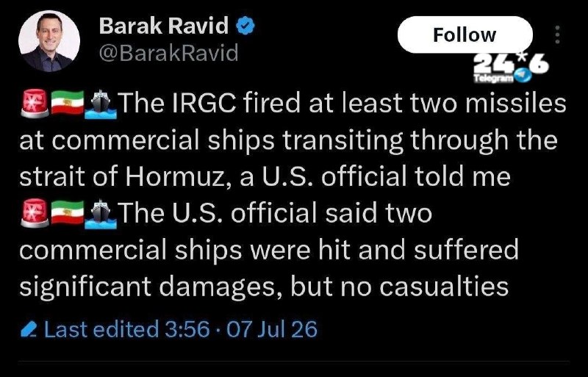Click the blue verified badge

pyautogui.click(x=245, y=26)
